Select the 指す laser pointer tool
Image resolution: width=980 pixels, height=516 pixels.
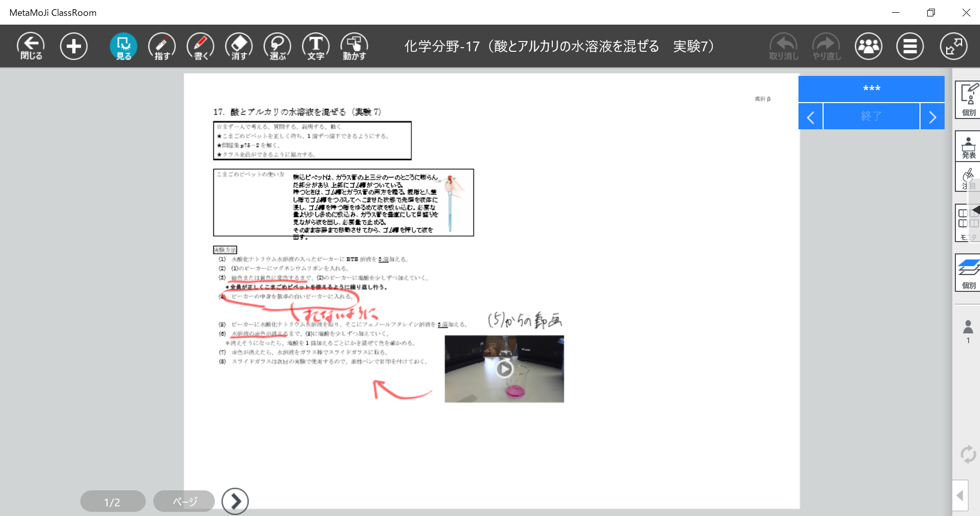(x=162, y=46)
